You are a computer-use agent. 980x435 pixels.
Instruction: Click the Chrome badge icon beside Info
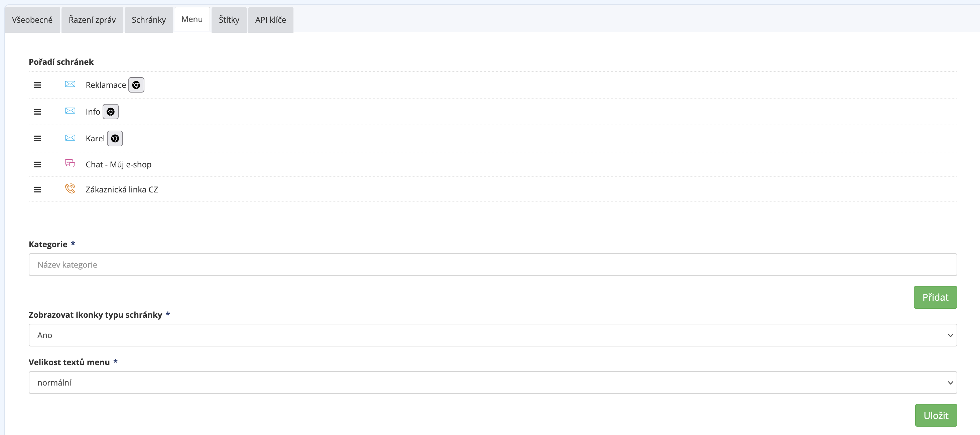tap(111, 112)
